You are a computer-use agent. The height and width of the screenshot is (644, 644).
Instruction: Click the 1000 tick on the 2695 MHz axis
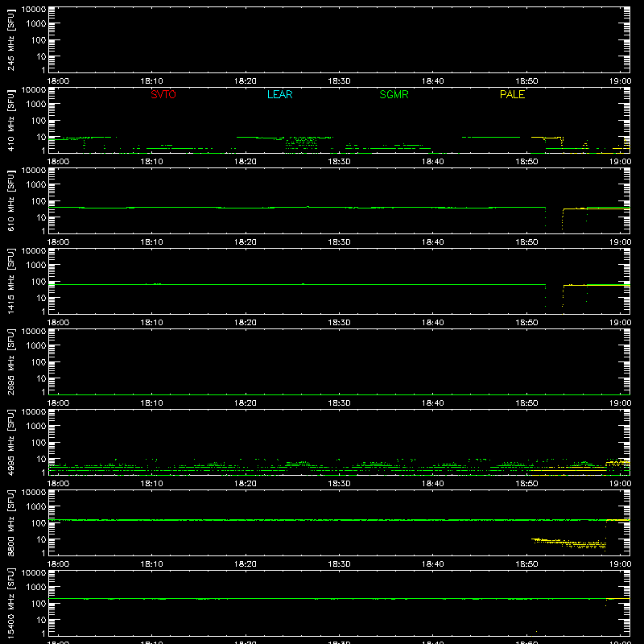pyautogui.click(x=36, y=346)
